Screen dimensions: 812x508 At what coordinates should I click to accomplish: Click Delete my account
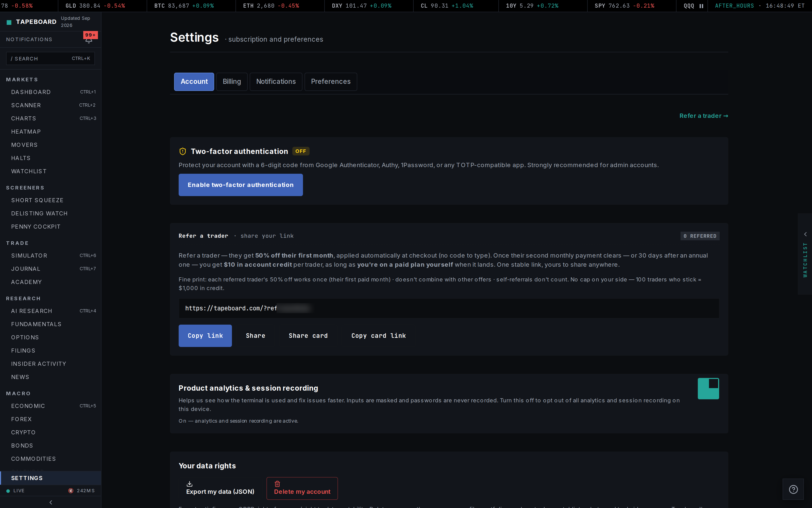[x=302, y=488]
